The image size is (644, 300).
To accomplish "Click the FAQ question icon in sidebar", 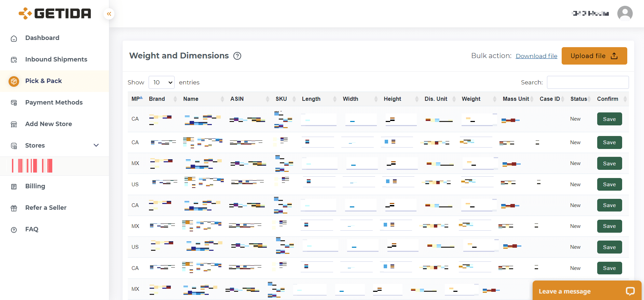I will [x=14, y=230].
